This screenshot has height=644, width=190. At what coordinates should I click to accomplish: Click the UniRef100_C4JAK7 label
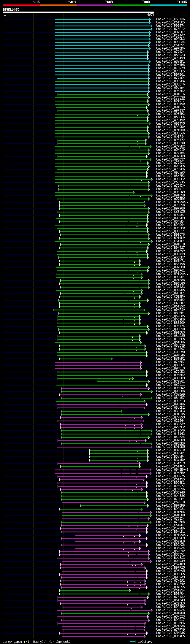pos(170,303)
